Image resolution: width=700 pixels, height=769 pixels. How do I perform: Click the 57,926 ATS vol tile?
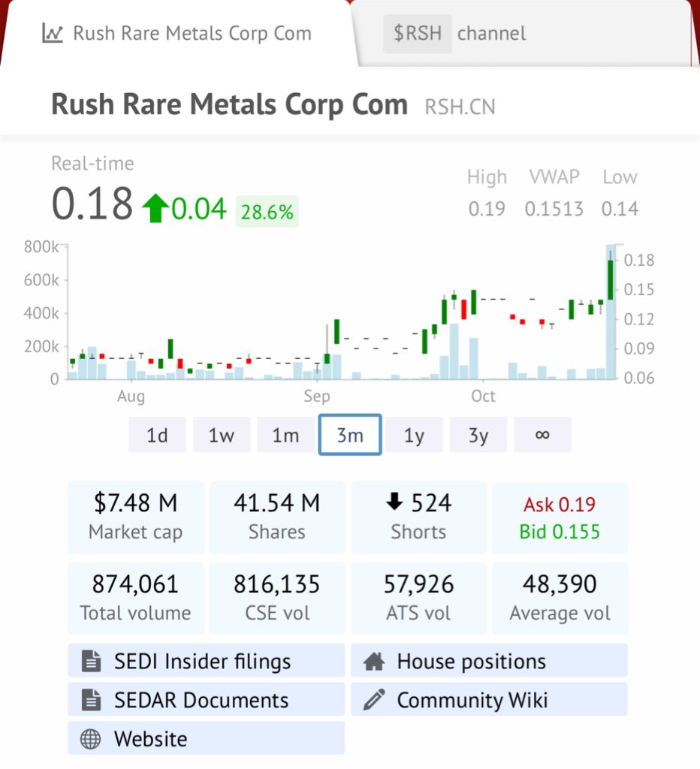[x=418, y=599]
